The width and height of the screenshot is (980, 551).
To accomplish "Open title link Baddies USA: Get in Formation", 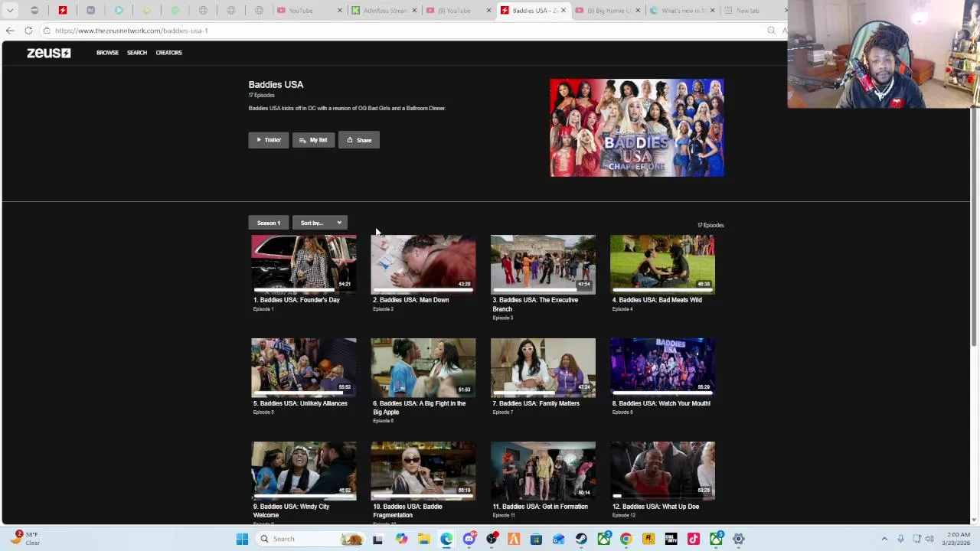I will tap(541, 507).
